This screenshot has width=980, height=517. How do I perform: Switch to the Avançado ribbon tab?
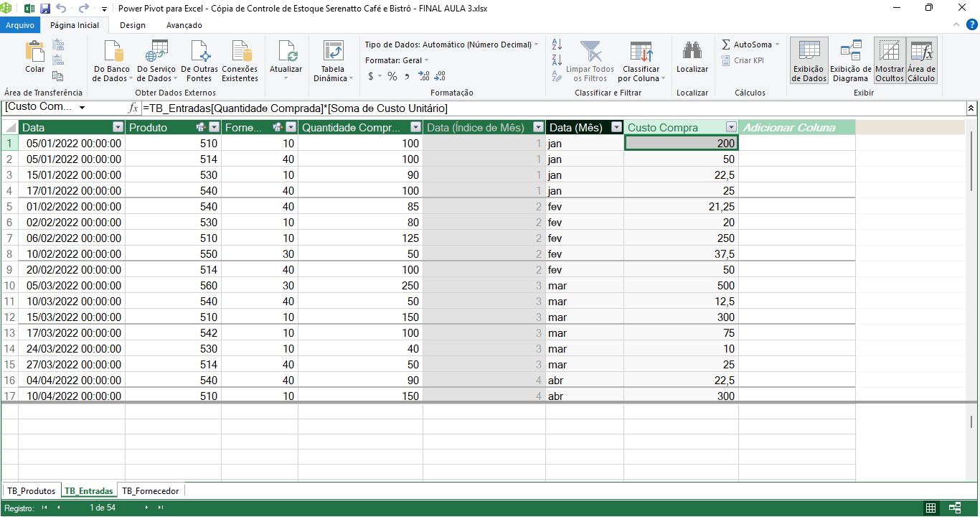click(x=184, y=25)
